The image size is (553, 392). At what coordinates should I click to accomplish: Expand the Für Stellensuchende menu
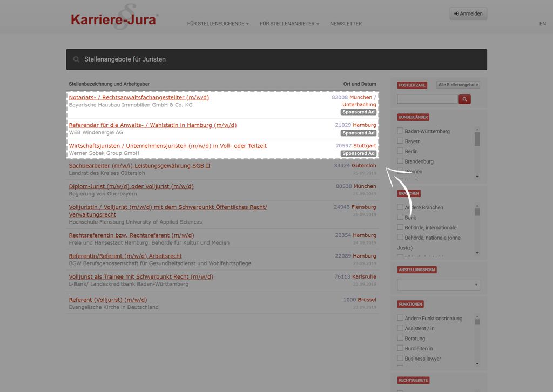pyautogui.click(x=218, y=24)
